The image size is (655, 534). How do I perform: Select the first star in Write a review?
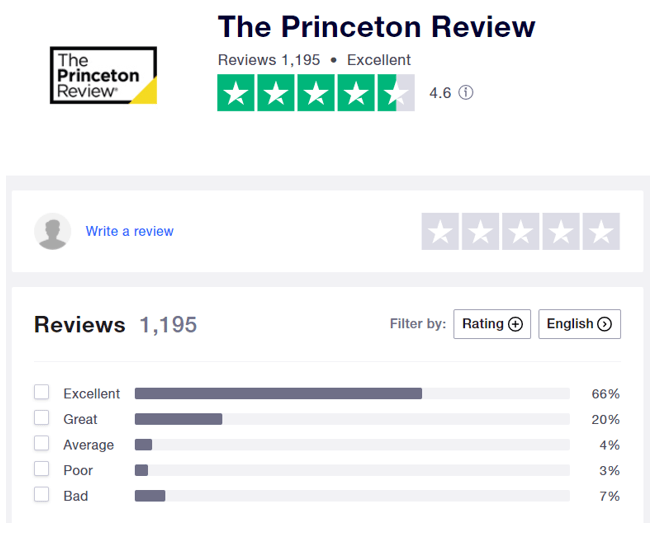pos(440,231)
